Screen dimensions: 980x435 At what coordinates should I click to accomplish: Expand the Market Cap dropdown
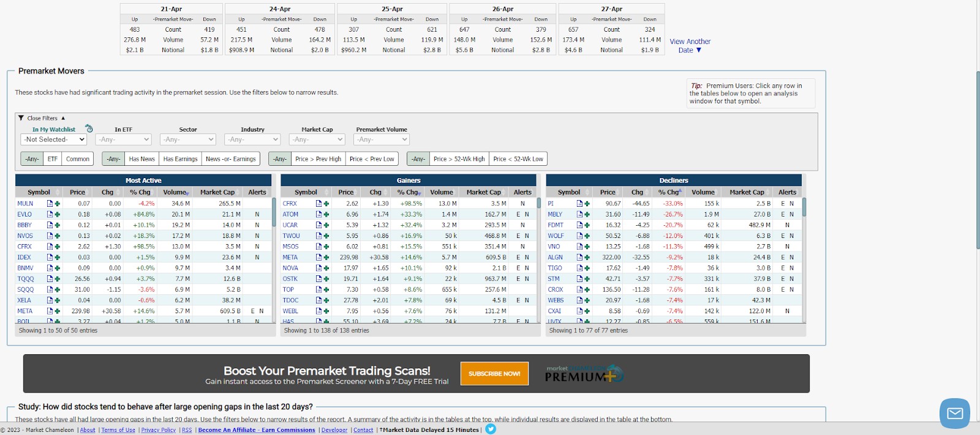(x=317, y=139)
